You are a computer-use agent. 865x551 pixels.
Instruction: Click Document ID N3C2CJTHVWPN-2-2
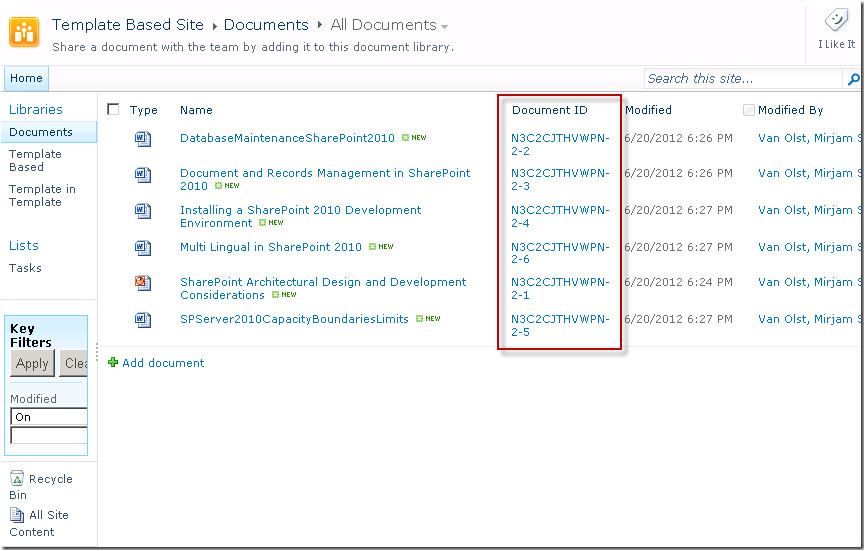click(560, 144)
